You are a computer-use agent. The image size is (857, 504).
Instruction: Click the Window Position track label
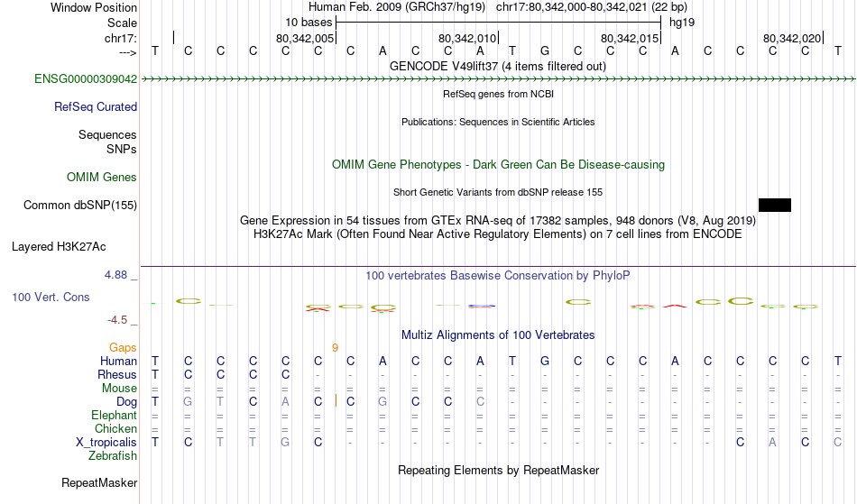click(x=94, y=7)
